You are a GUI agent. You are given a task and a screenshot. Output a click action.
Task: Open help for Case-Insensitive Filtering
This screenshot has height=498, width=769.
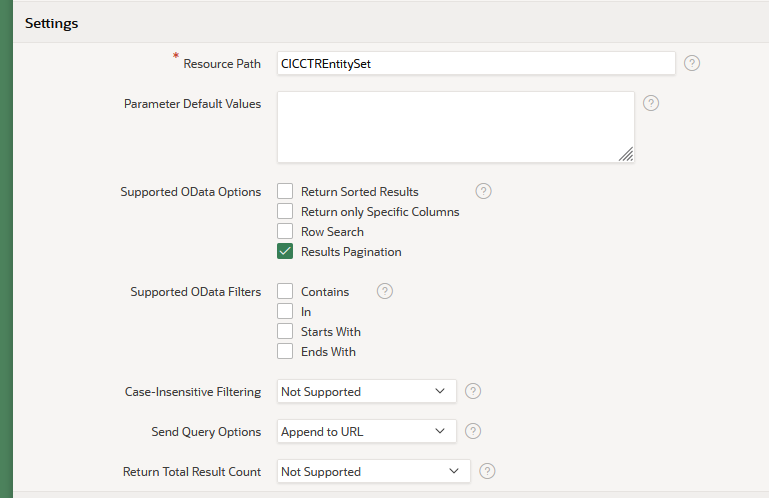[x=473, y=392]
